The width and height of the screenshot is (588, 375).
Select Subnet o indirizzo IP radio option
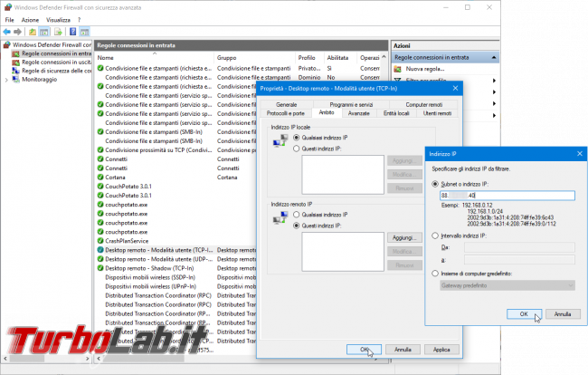tap(435, 184)
